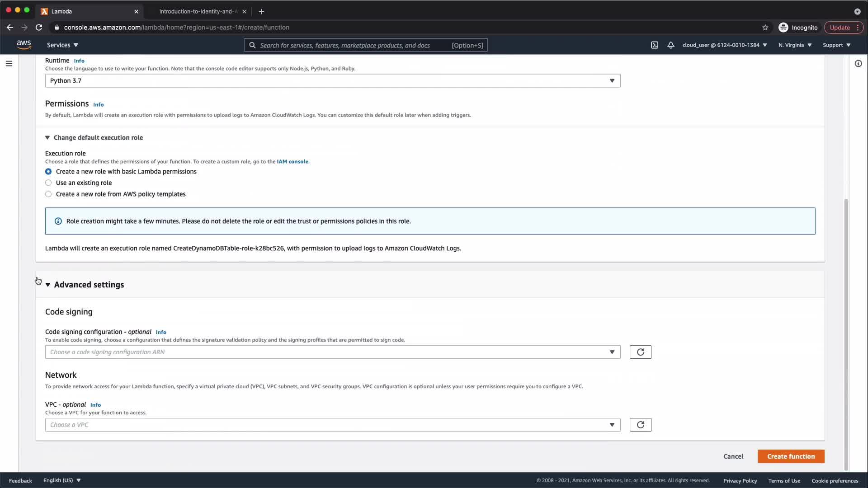Select Create a new role from AWS policy templates
The image size is (868, 488).
[48, 194]
